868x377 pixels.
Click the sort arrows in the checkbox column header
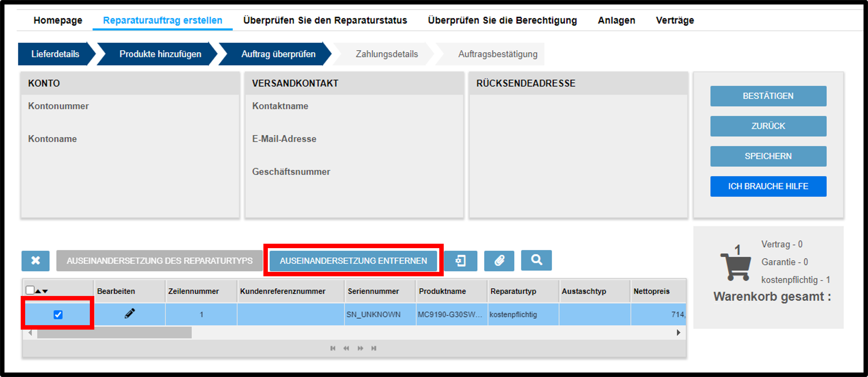tap(42, 291)
